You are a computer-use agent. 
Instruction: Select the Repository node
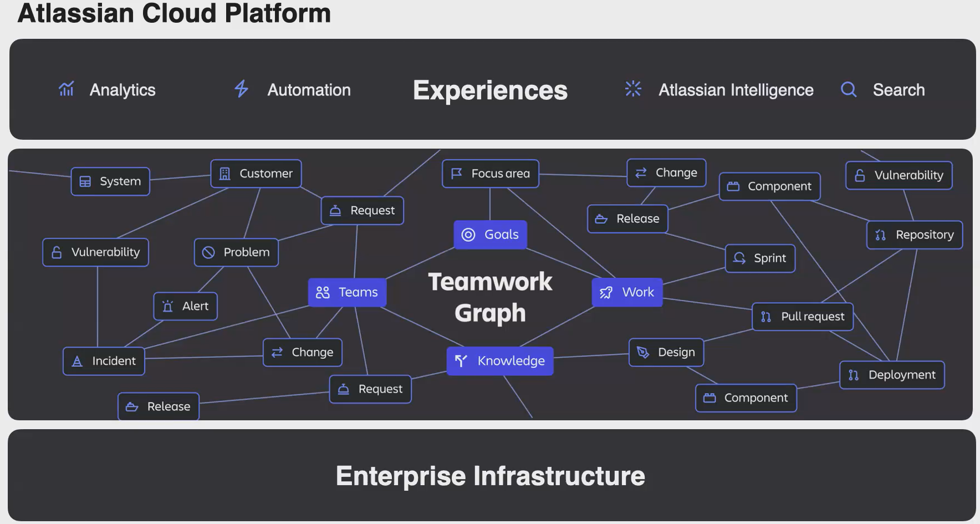914,235
